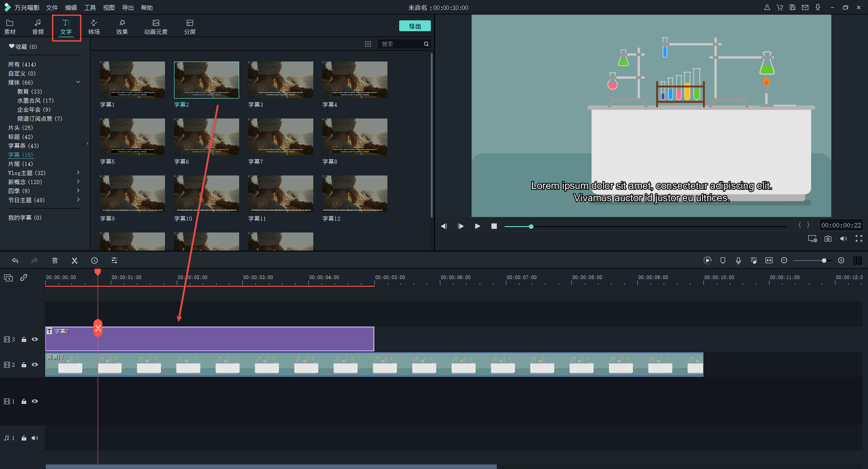This screenshot has width=868, height=469.
Task: Open the voiceover microphone recording tool
Action: tap(738, 261)
